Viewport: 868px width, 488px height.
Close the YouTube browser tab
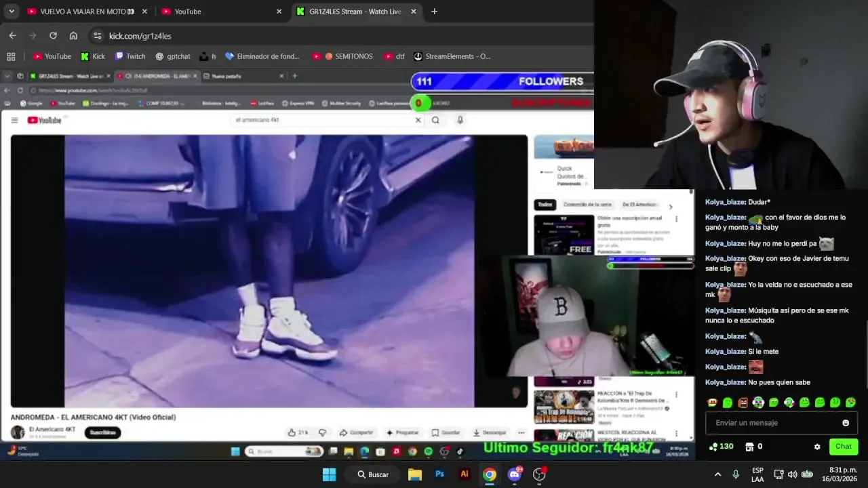tap(279, 12)
